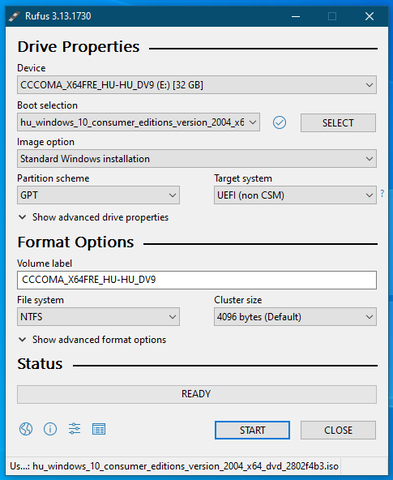393x480 pixels.
Task: Open the Target system dropdown
Action: 295,195
